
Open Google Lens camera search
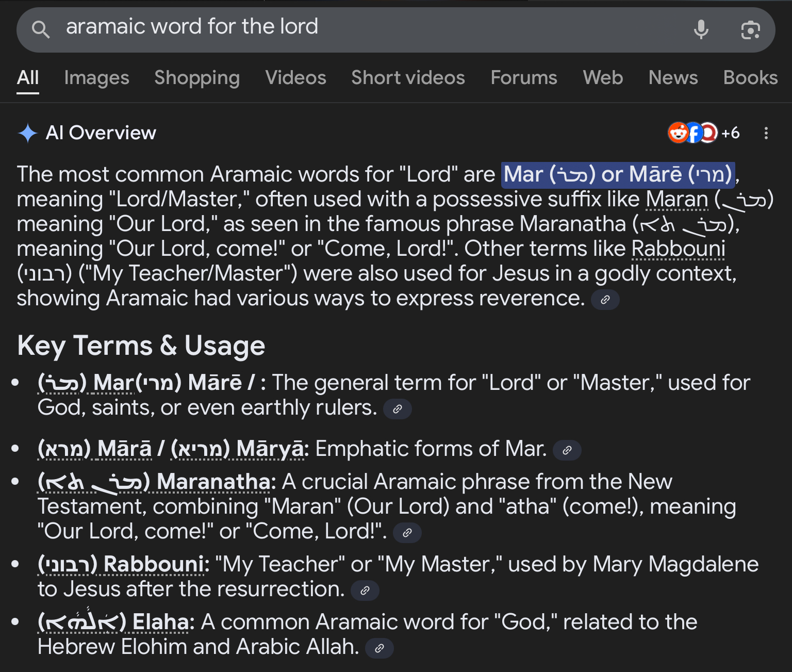pos(750,30)
